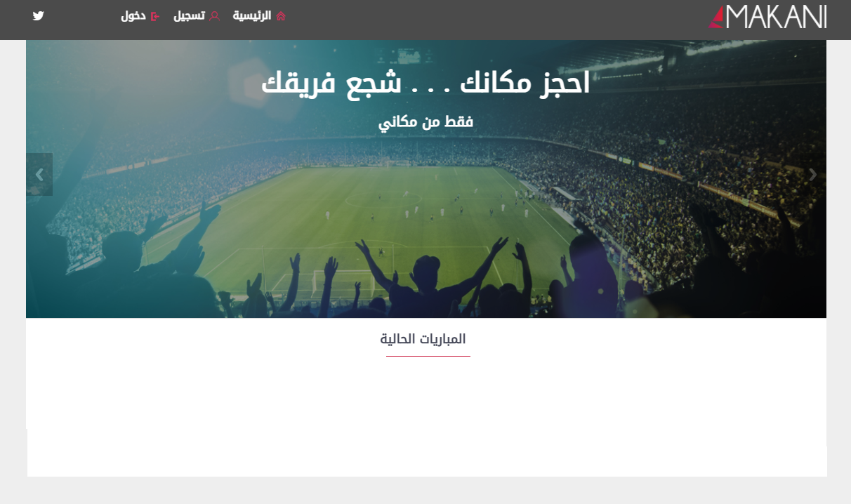This screenshot has width=851, height=504.
Task: Click the headline احجز مكانك شجع فريقك
Action: 425,84
